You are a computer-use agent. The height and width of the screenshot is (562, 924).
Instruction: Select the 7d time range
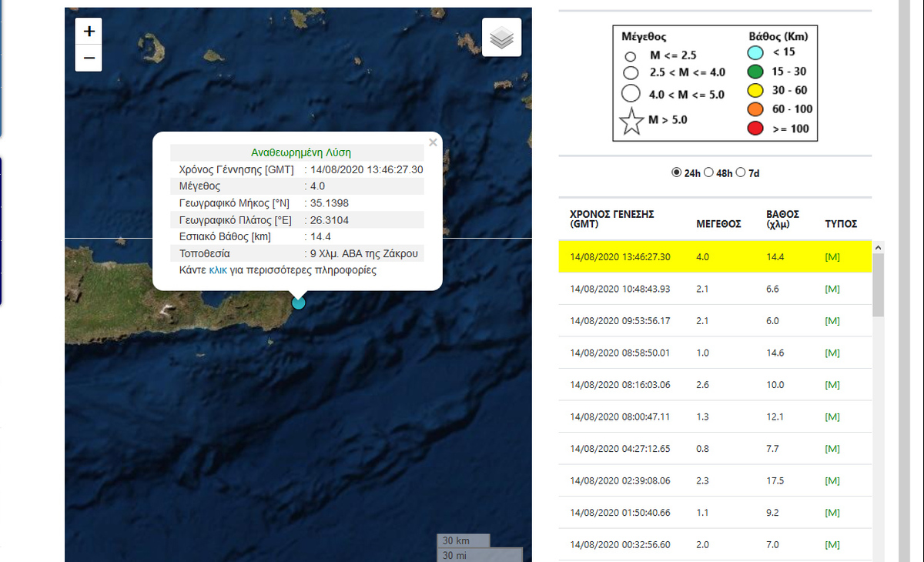741,172
